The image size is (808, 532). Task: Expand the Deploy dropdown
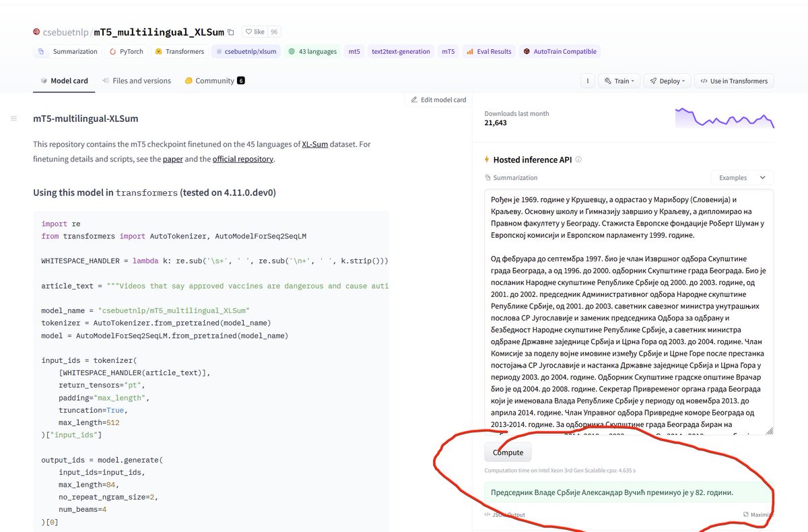coord(667,81)
